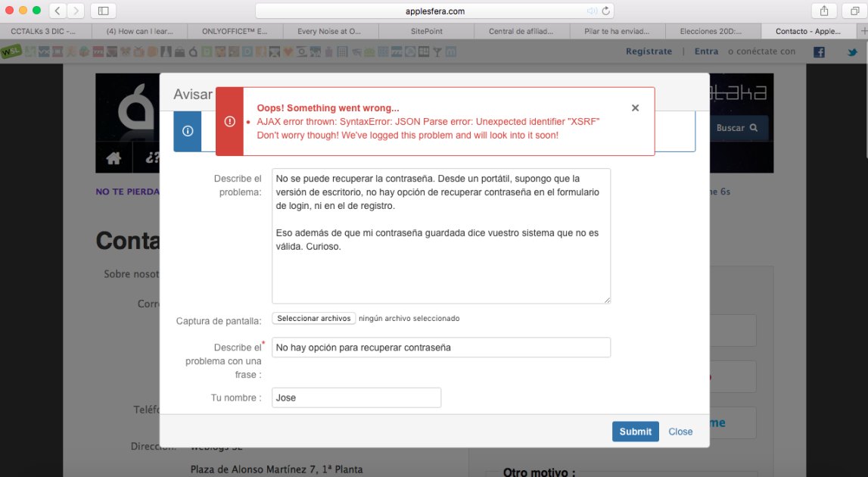Open the tab overview icon
The height and width of the screenshot is (477, 868).
854,11
